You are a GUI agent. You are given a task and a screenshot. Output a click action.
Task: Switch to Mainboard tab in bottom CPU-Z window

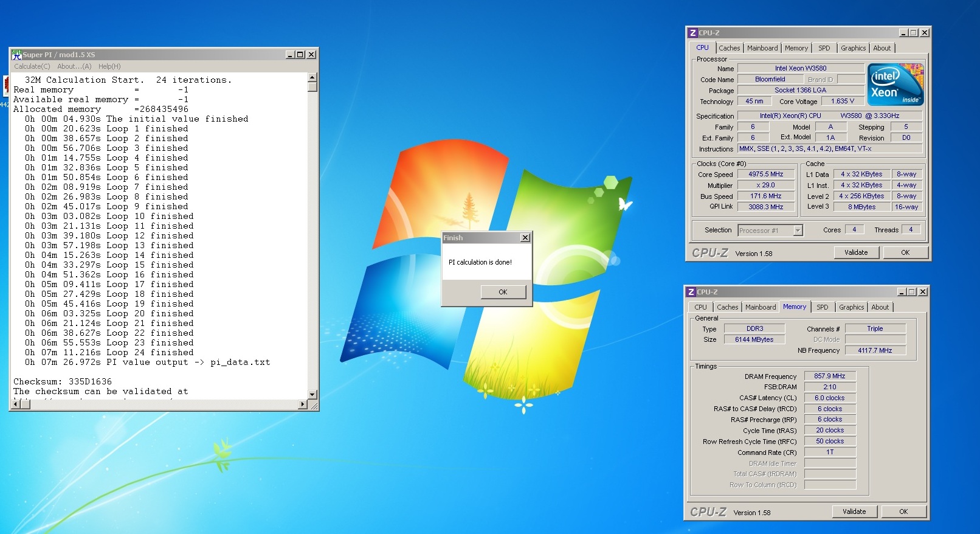point(761,307)
